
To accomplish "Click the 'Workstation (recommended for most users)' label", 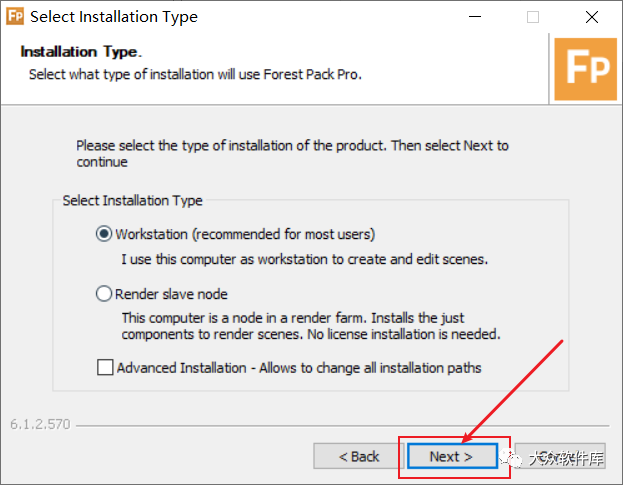I will [245, 234].
